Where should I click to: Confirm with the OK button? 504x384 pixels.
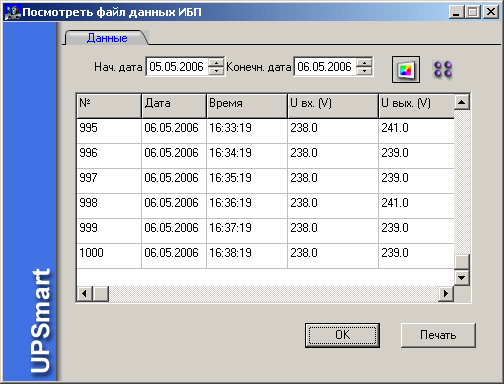[x=342, y=335]
